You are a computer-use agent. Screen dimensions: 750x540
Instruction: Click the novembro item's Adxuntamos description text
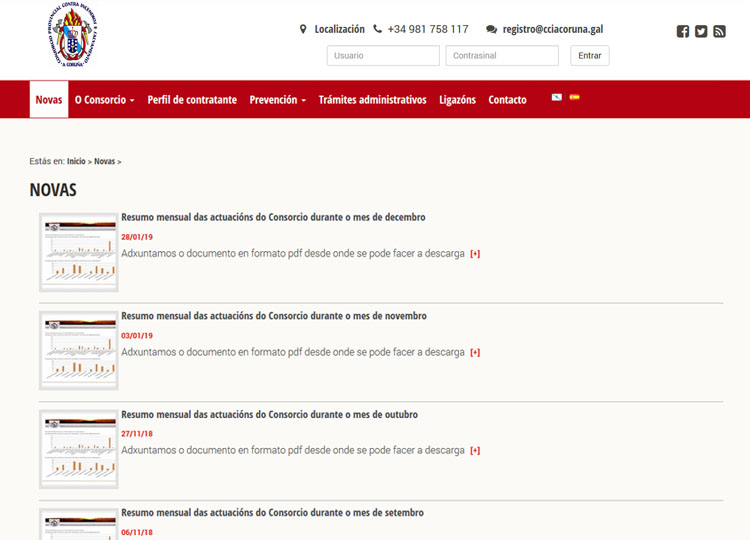coord(293,352)
